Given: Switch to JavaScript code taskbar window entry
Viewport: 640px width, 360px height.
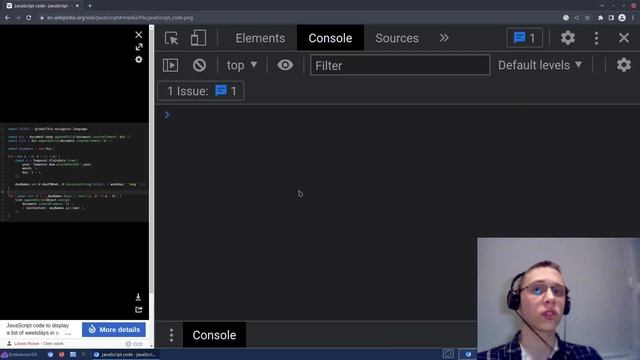Looking at the screenshot, I should [125, 355].
